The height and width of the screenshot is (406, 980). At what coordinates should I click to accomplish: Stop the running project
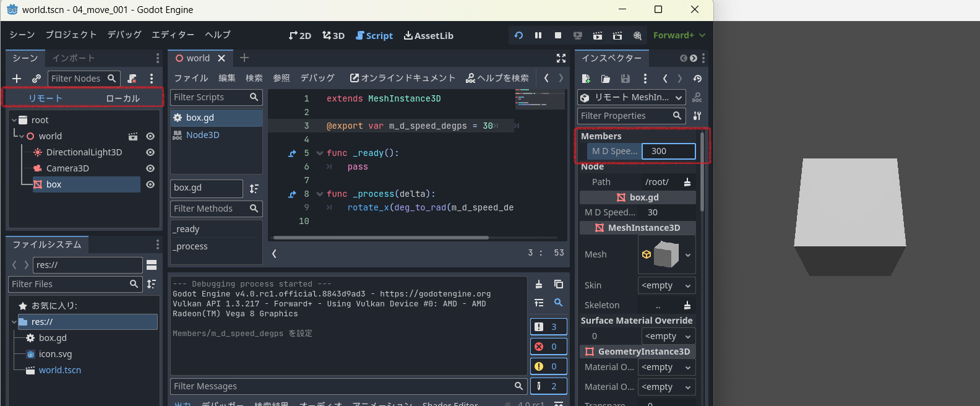coord(558,36)
